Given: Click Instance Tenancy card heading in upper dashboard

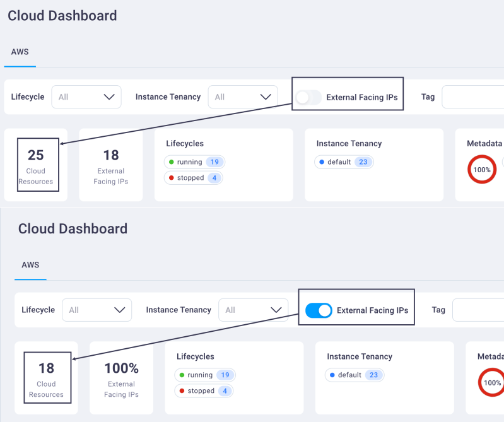Looking at the screenshot, I should (349, 143).
